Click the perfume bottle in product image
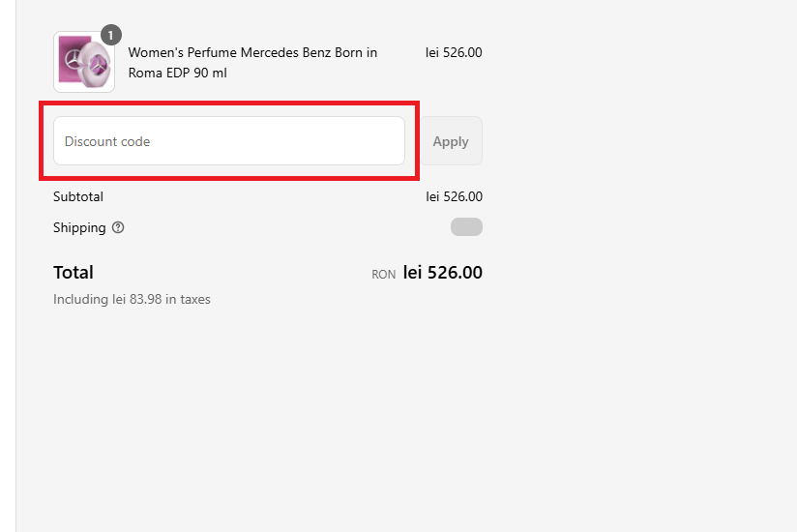Image resolution: width=797 pixels, height=532 pixels. [x=98, y=68]
